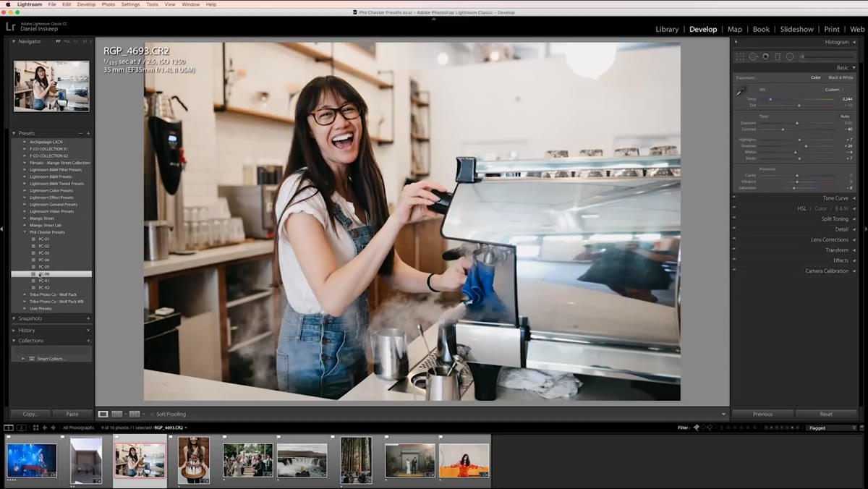Screen dimensions: 868x489
Task: Set Treatment to Color
Action: 815,77
